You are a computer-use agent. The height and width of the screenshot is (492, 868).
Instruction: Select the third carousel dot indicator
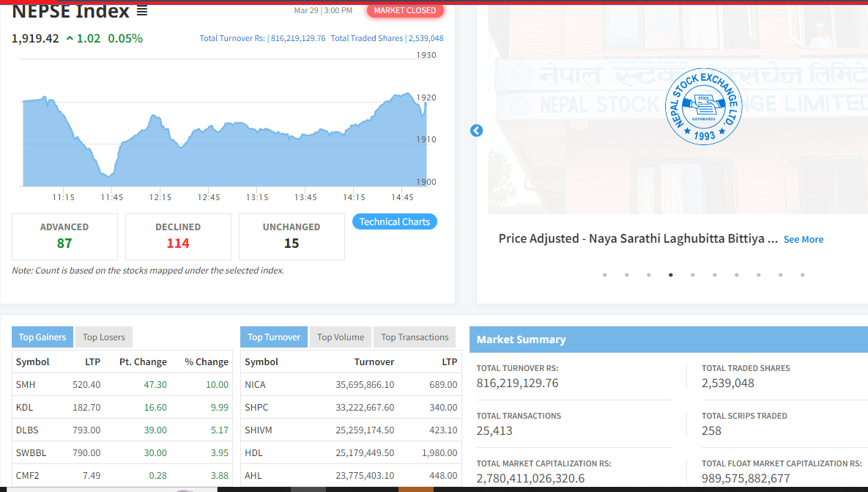coord(649,275)
